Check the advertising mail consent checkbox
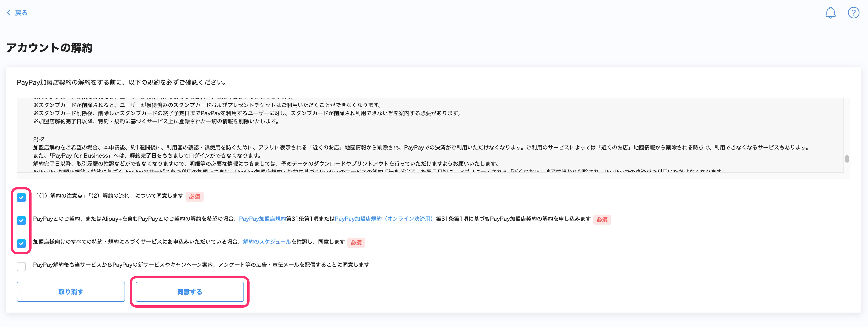Image resolution: width=868 pixels, height=327 pixels. (21, 266)
